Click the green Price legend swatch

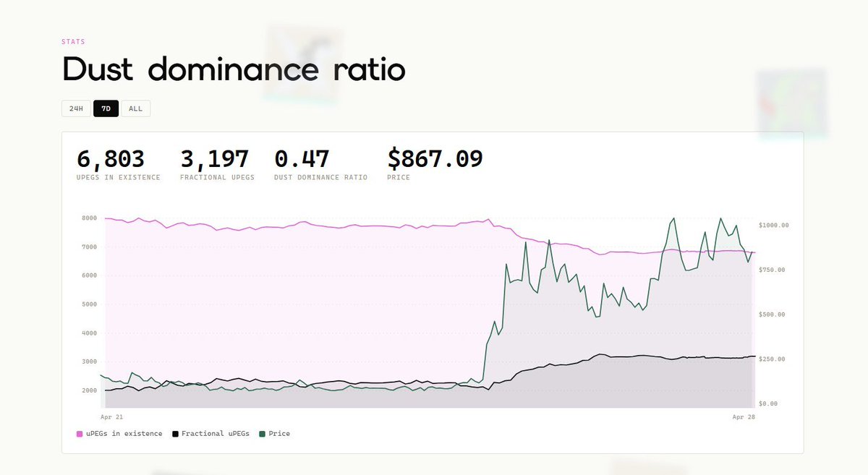click(x=262, y=434)
